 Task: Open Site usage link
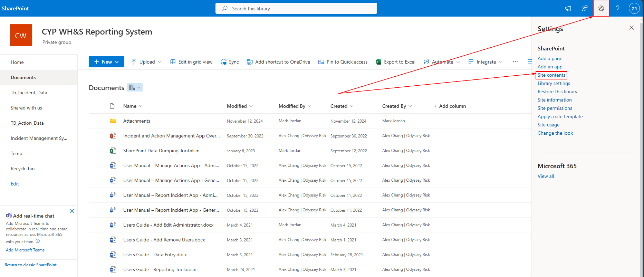point(548,125)
